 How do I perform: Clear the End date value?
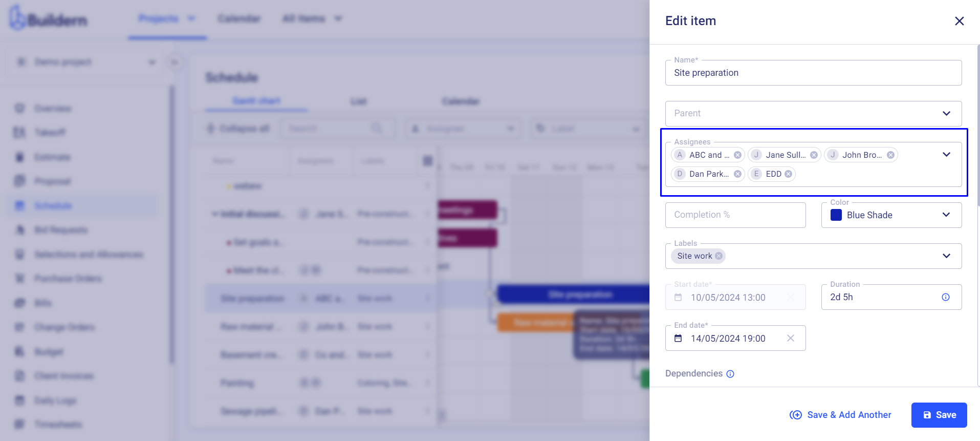pyautogui.click(x=791, y=338)
